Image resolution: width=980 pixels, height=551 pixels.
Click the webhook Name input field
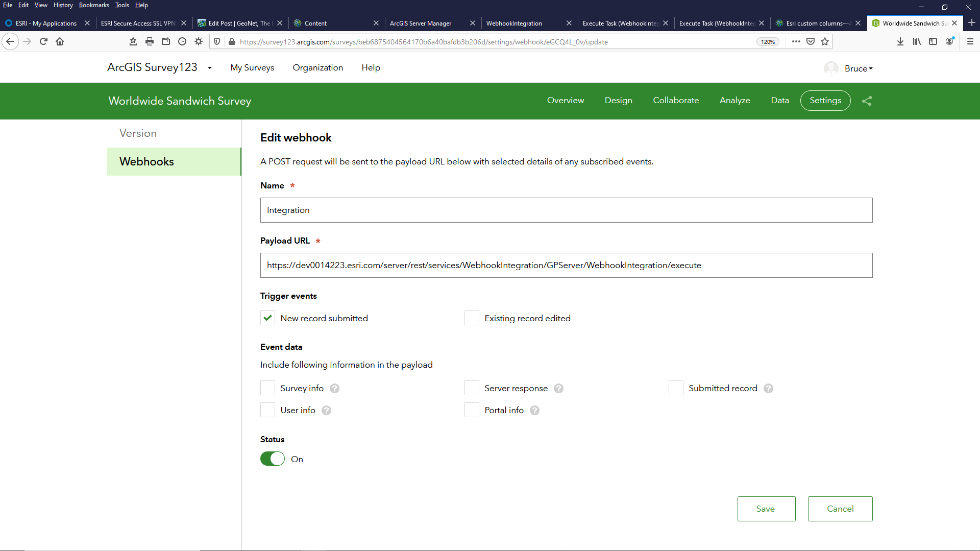click(566, 210)
